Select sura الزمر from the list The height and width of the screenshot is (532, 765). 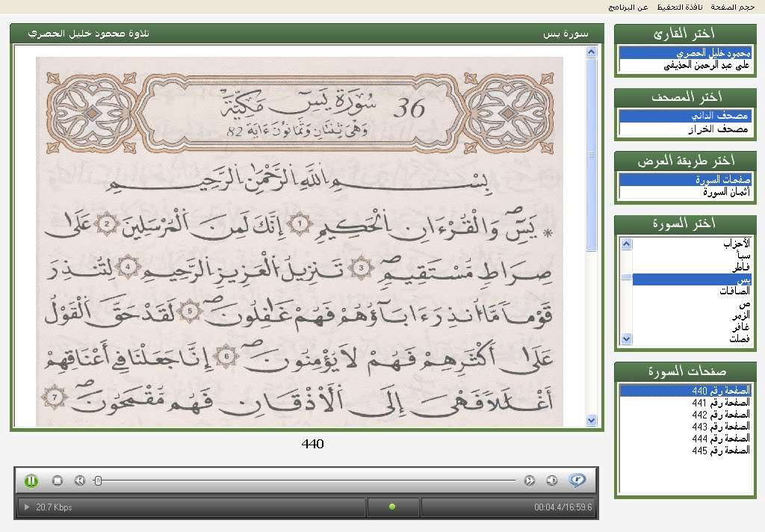tap(691, 315)
